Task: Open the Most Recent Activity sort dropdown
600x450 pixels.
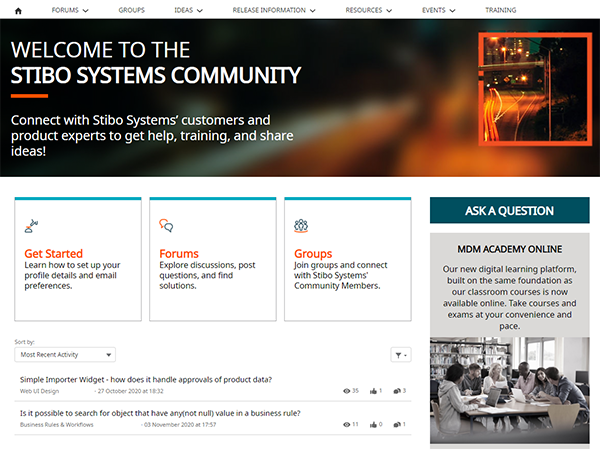Action: click(x=66, y=354)
